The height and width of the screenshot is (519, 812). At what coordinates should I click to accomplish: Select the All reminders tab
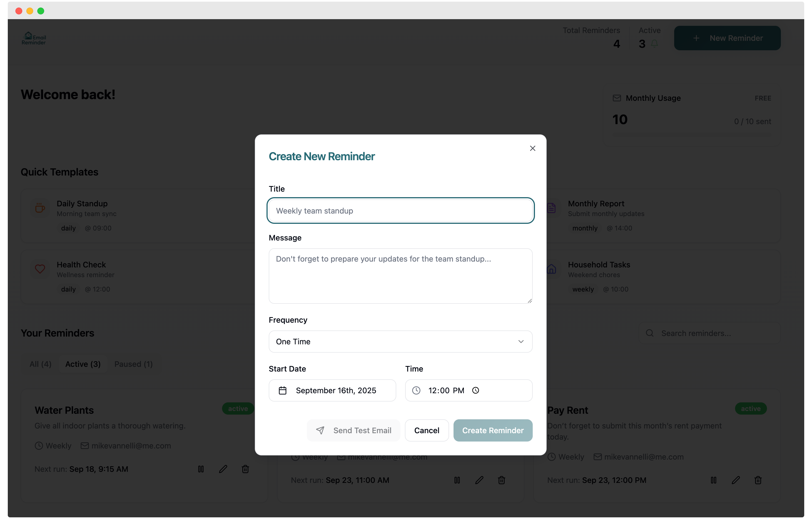click(40, 364)
